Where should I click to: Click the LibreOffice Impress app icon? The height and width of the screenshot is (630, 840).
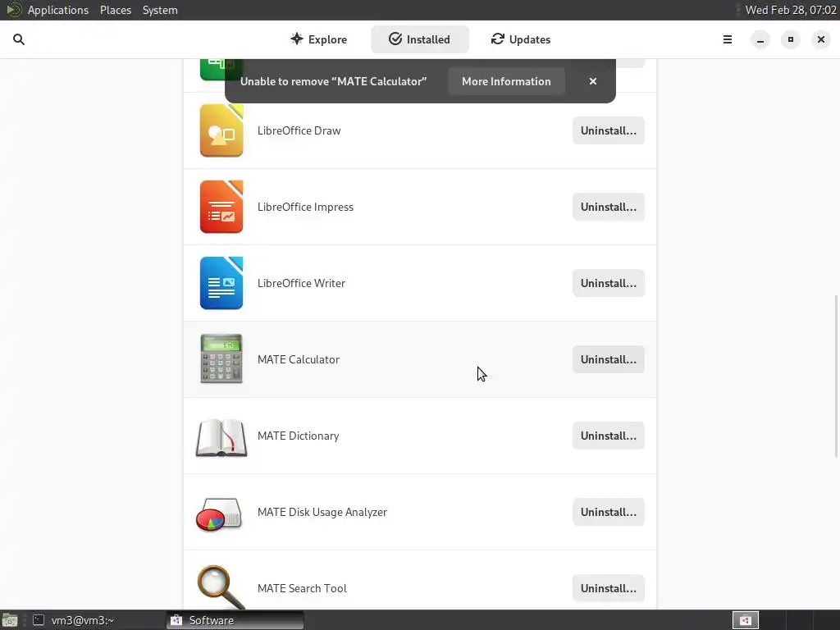(221, 207)
